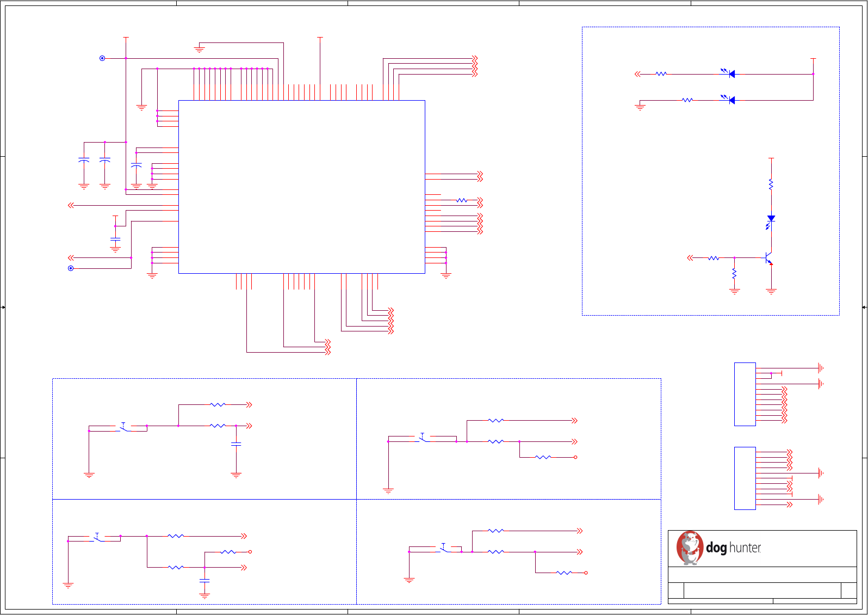Screen dimensions: 868x615
Task: Select the resistor above the vertical LED
Action: click(x=771, y=184)
